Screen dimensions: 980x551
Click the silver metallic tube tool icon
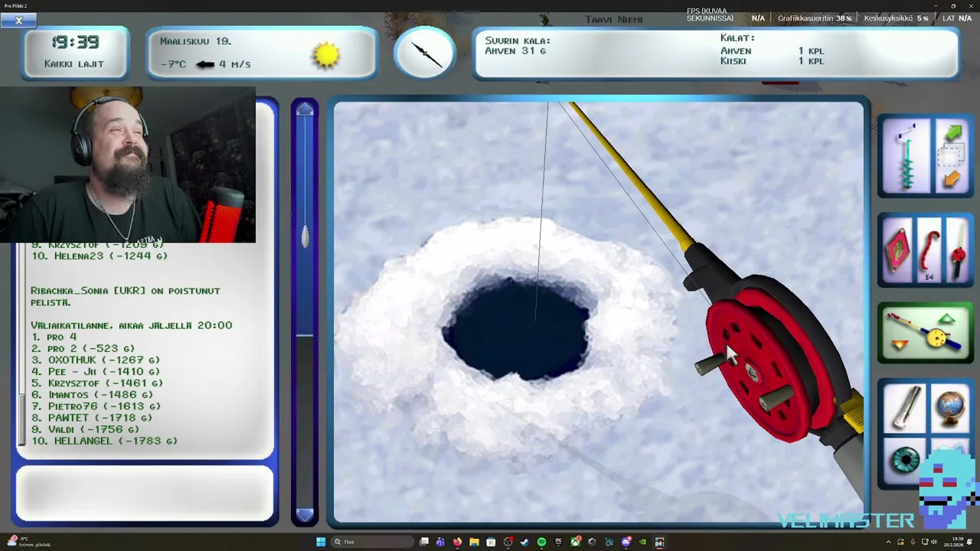tap(905, 408)
